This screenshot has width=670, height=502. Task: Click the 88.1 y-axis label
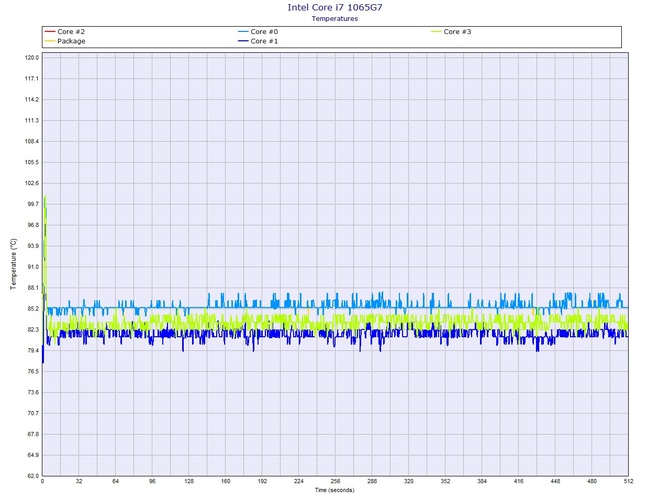point(33,288)
